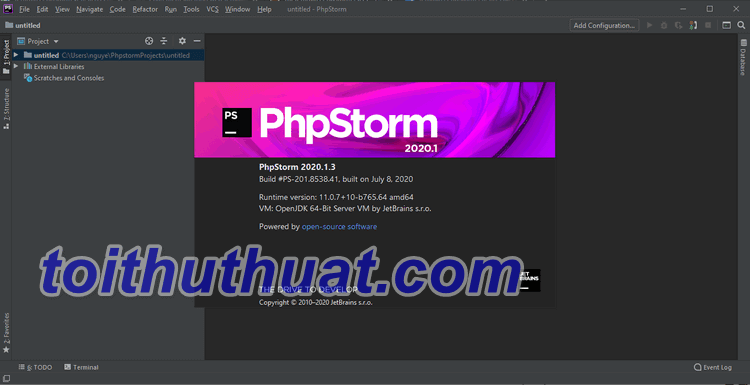The height and width of the screenshot is (385, 750).
Task: Click the Runtime version line
Action: pyautogui.click(x=336, y=197)
